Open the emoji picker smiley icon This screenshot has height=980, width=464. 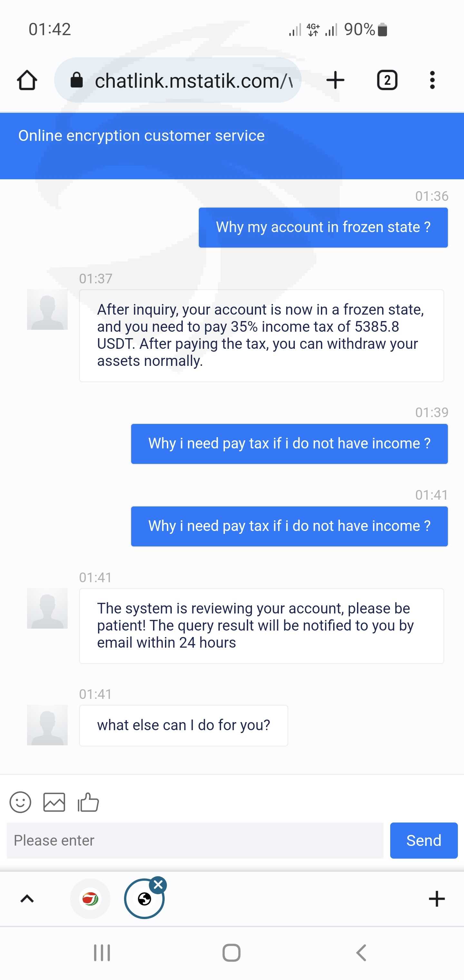click(x=20, y=802)
